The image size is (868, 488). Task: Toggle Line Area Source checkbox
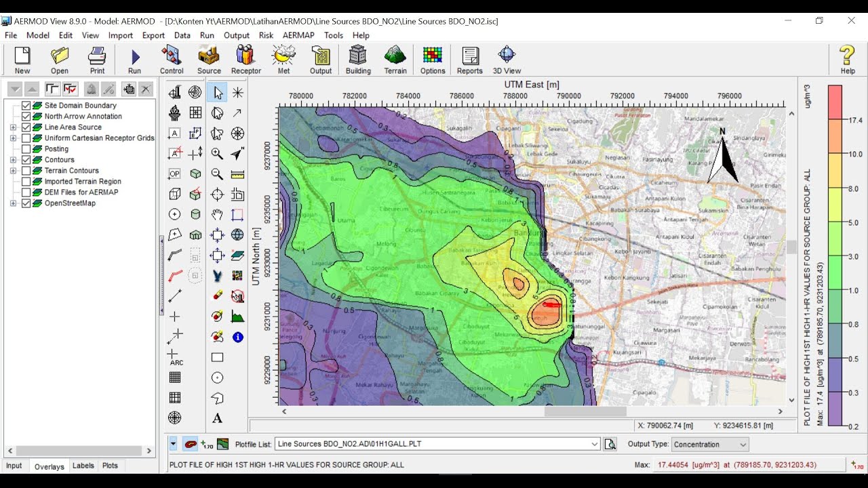point(26,127)
